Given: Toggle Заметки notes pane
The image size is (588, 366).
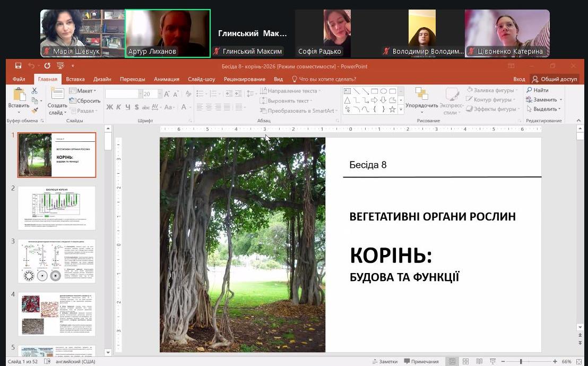Looking at the screenshot, I should (x=385, y=362).
